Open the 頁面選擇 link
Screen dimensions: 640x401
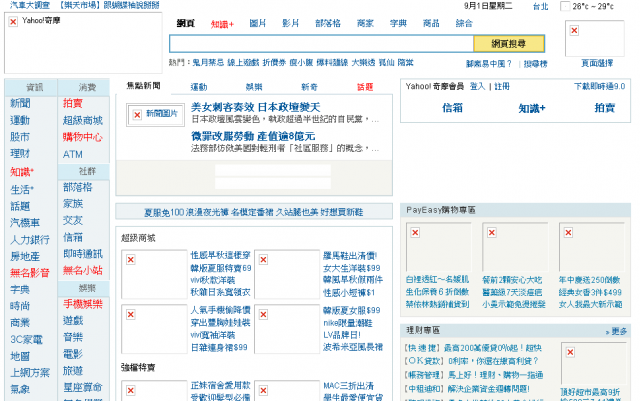coord(597,63)
